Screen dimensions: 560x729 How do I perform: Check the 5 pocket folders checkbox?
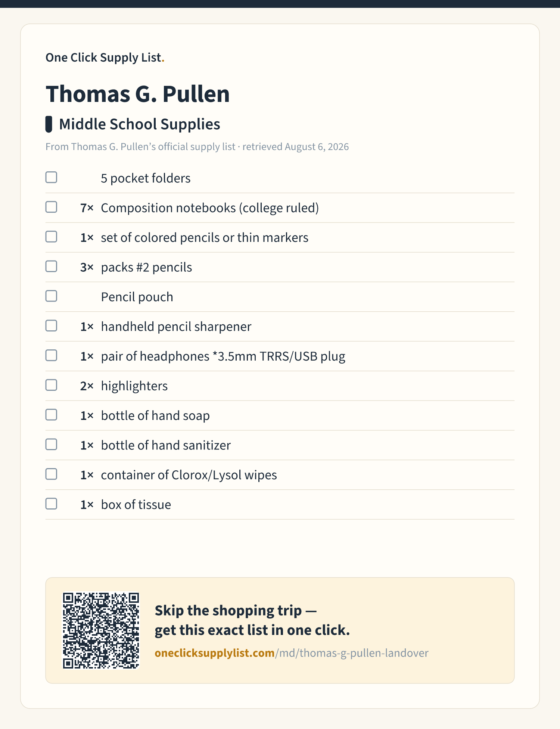tap(51, 177)
